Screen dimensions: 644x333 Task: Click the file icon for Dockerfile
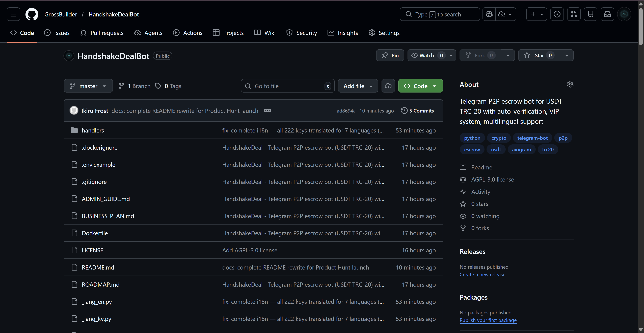point(74,233)
